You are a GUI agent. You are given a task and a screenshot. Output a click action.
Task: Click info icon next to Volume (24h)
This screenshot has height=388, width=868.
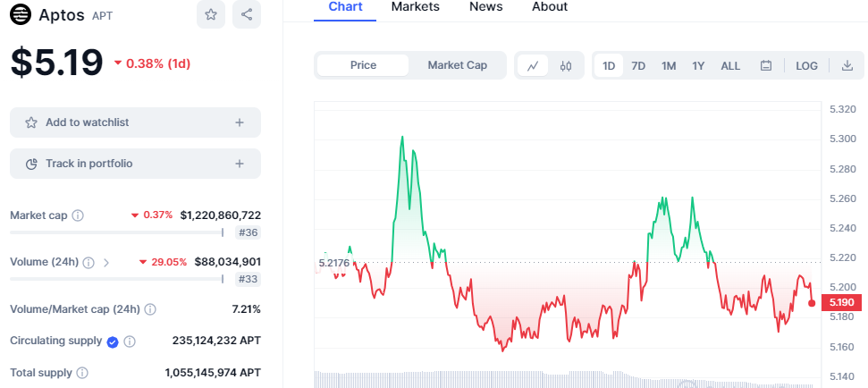pos(88,262)
